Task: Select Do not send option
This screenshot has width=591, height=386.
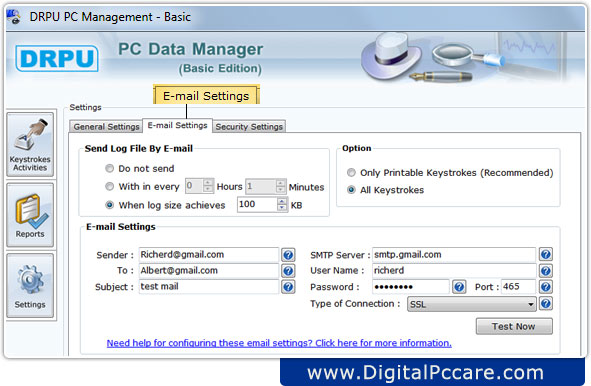Action: tap(110, 168)
